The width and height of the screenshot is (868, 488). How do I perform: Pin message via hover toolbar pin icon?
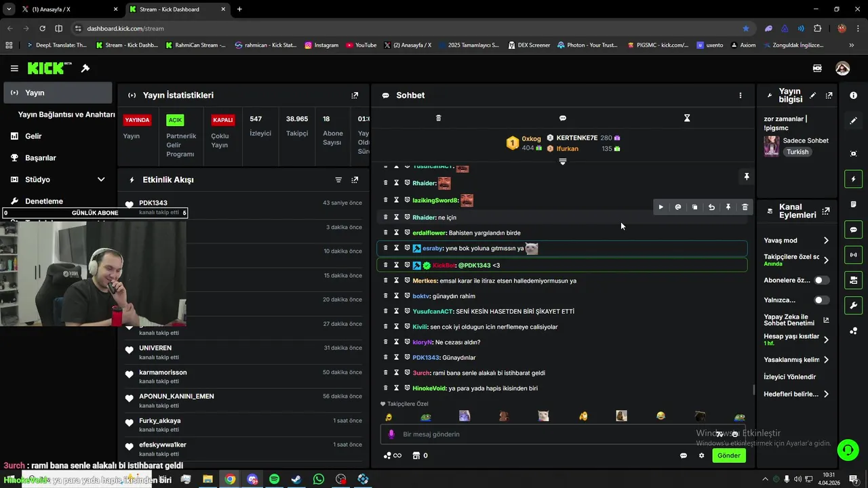[x=728, y=207]
